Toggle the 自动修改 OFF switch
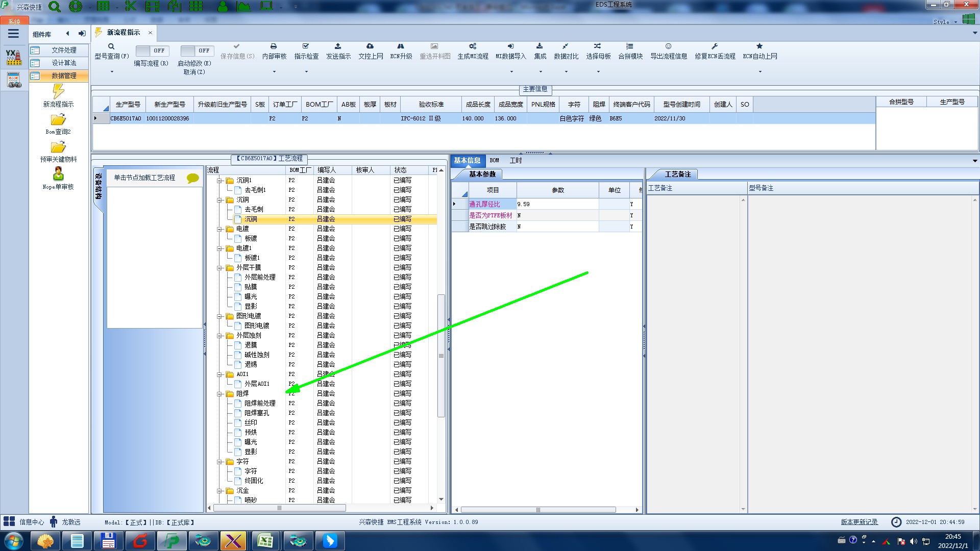The image size is (980, 551). [197, 51]
